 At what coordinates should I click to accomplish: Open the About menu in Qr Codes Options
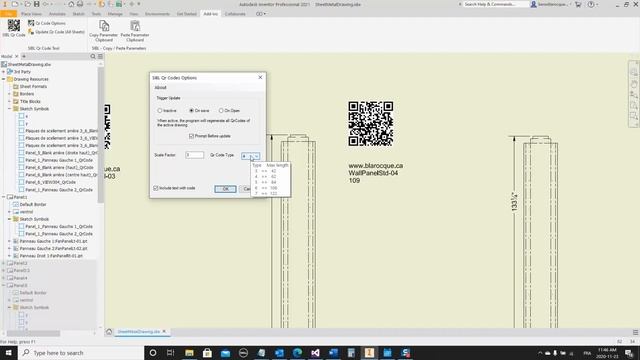tap(160, 87)
